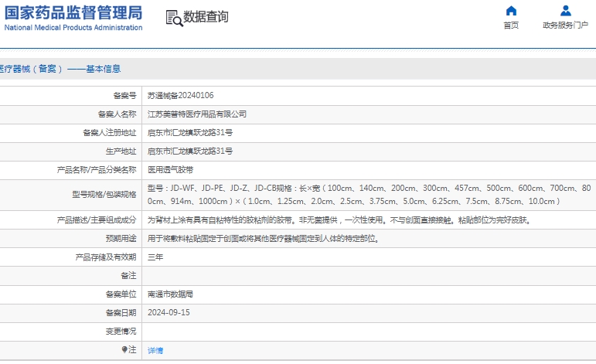Viewport: 596px width, 364px height.
Task: Click the 国家药品监督管理局 logo
Action: [73, 12]
